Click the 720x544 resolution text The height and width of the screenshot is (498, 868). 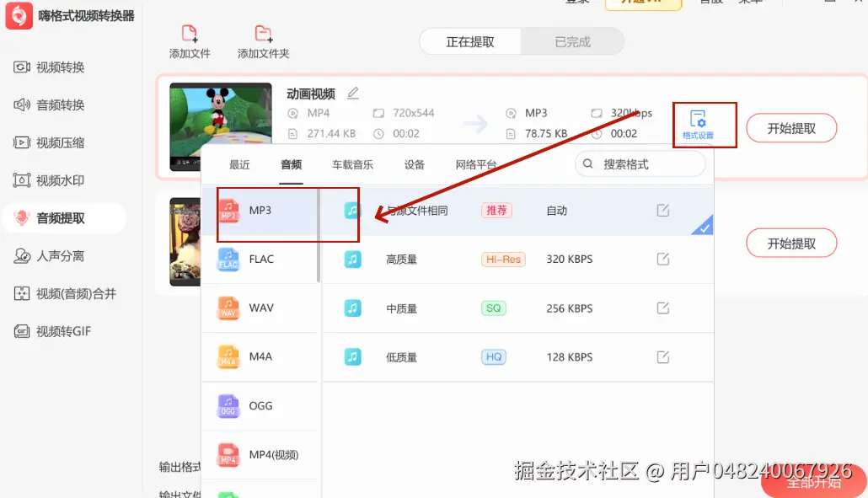(414, 113)
